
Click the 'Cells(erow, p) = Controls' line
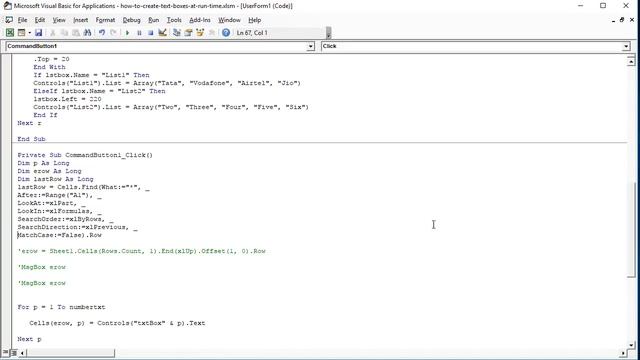(x=117, y=323)
